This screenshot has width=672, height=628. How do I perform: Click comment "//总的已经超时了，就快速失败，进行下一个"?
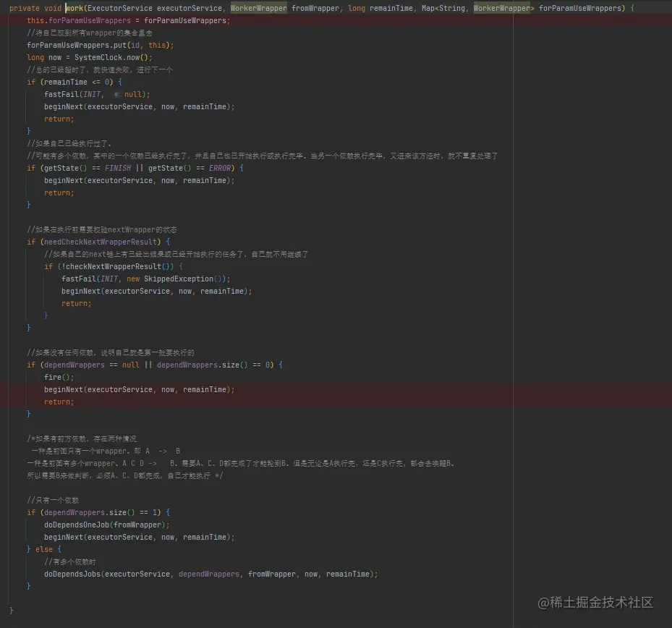99,70
